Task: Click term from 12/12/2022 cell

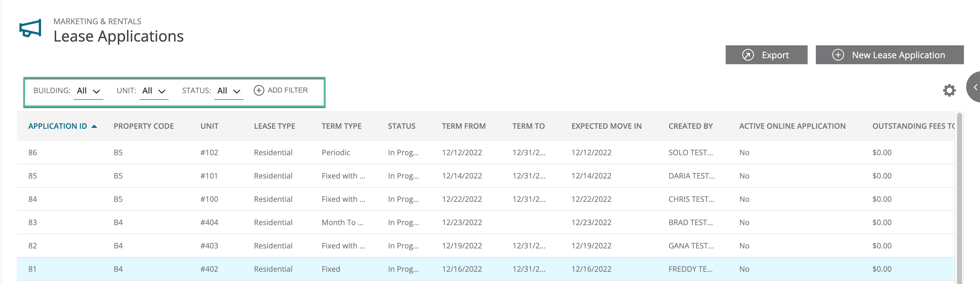Action: pyautogui.click(x=462, y=153)
